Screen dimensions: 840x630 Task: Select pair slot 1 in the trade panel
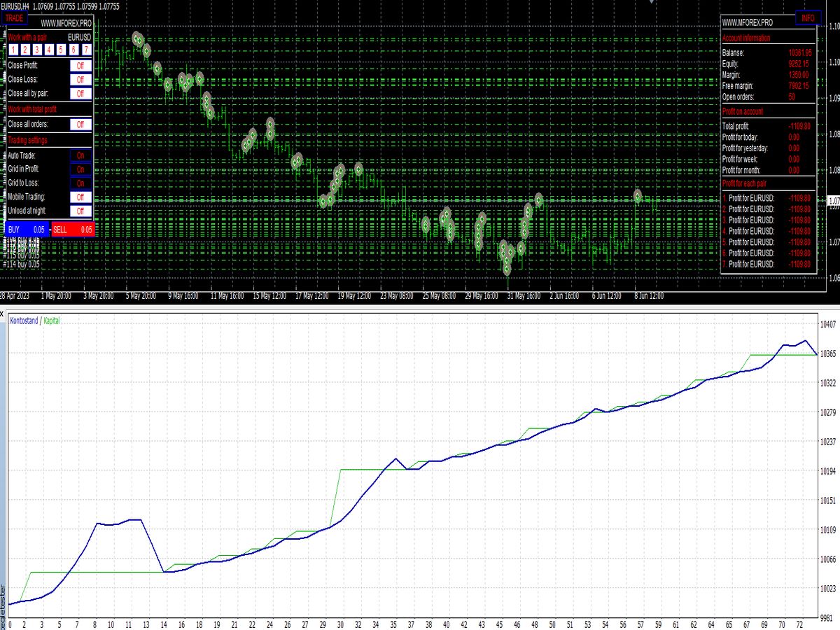pyautogui.click(x=13, y=50)
